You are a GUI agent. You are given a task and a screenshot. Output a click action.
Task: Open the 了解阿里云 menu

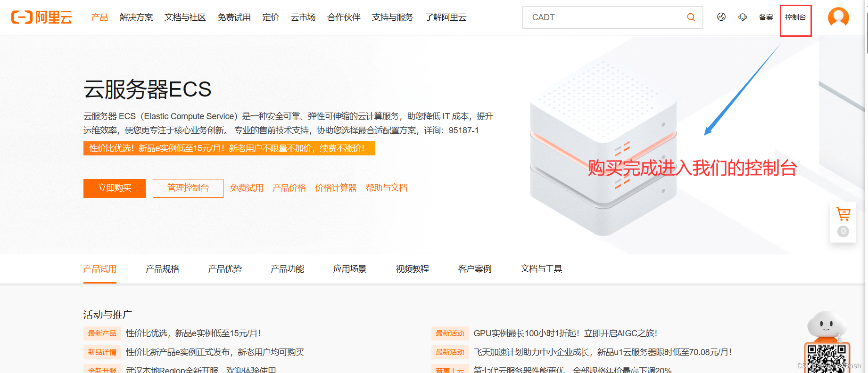click(446, 17)
